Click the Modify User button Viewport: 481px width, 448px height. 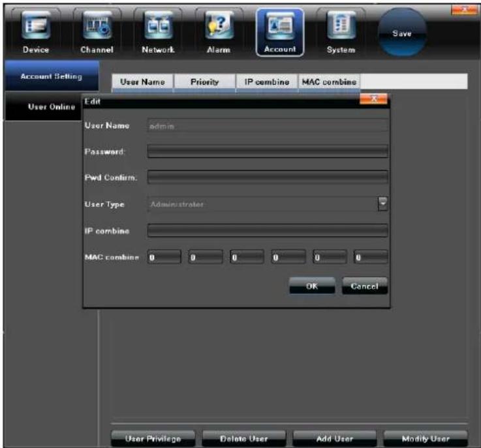coord(426,439)
